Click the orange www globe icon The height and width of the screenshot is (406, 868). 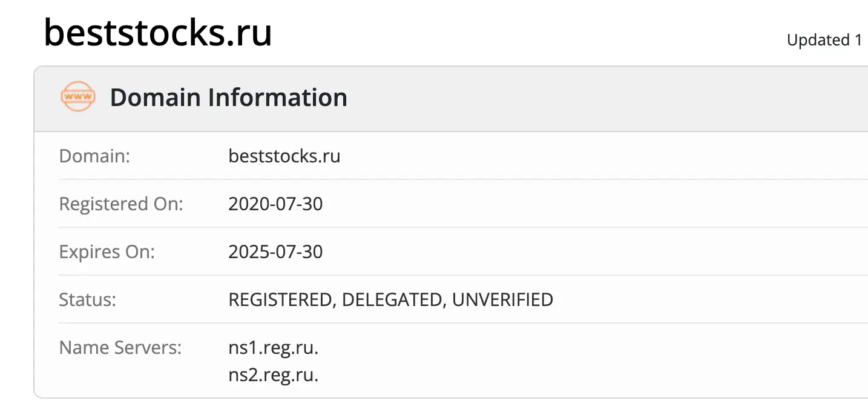(78, 97)
